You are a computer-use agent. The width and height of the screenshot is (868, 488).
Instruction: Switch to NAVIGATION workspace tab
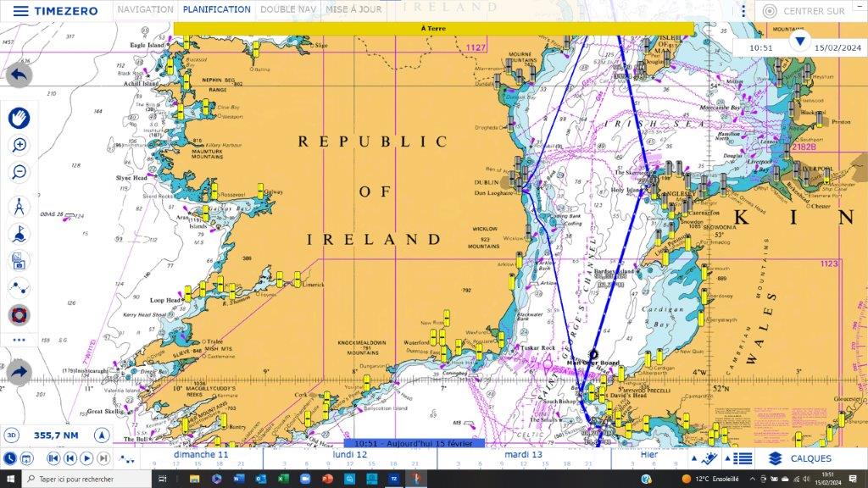point(145,9)
